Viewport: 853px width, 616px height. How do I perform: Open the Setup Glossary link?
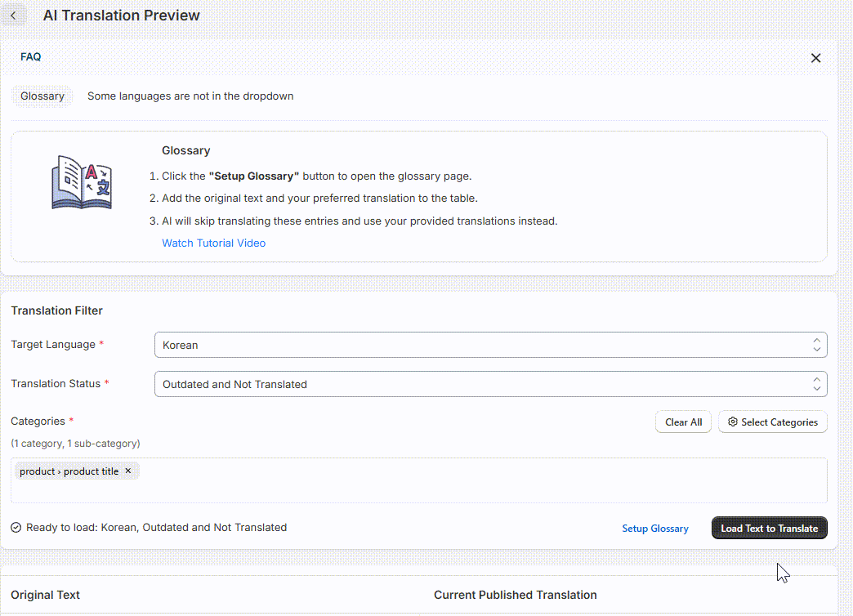click(x=655, y=529)
